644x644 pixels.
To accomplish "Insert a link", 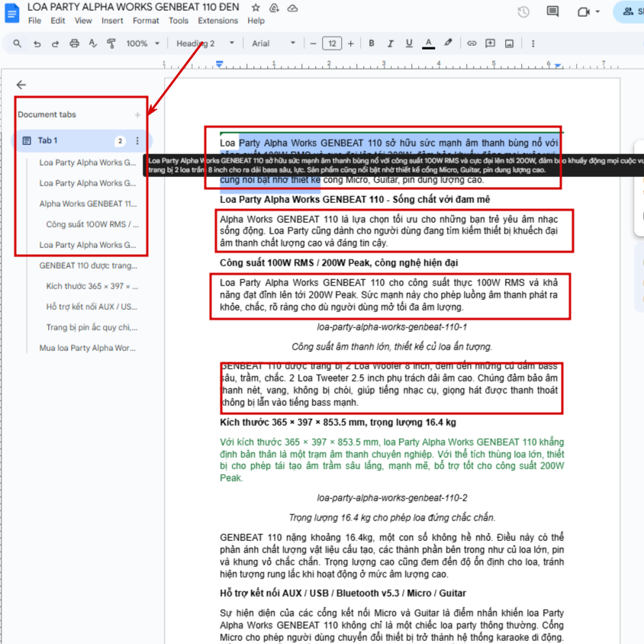I will coord(472,43).
